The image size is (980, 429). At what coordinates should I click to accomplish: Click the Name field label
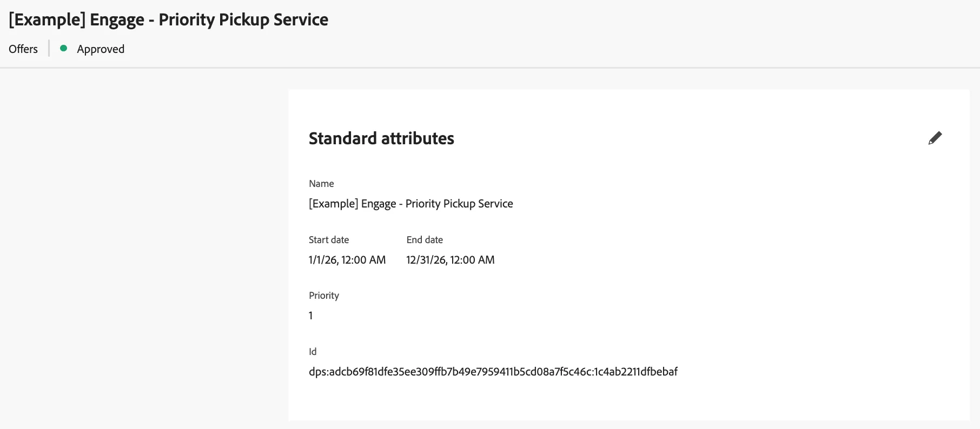(321, 184)
